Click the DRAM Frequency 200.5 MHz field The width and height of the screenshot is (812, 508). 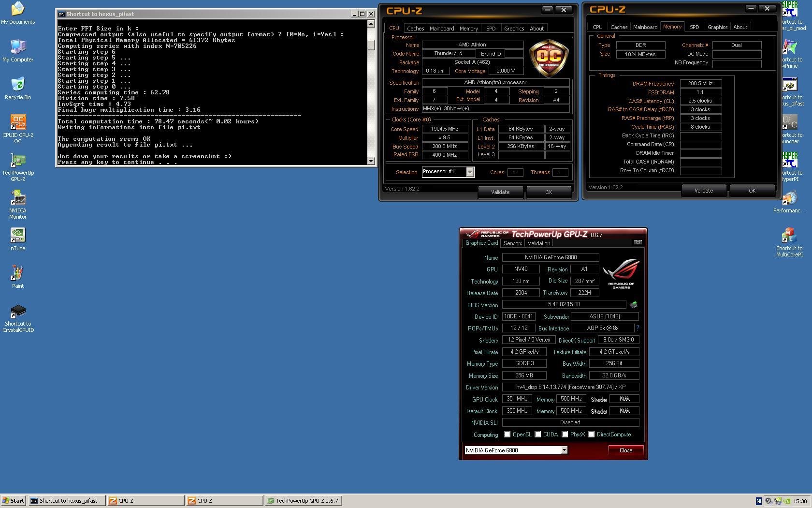[x=700, y=83]
